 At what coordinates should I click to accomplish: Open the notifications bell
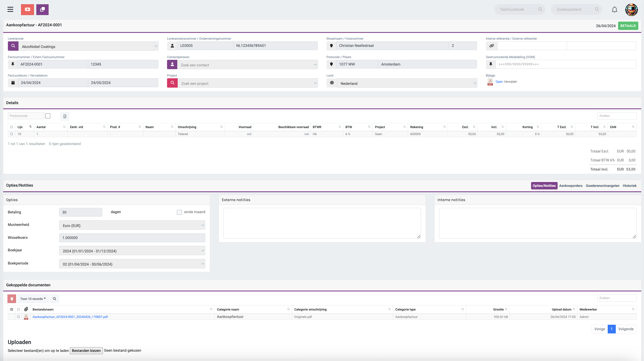pyautogui.click(x=614, y=10)
